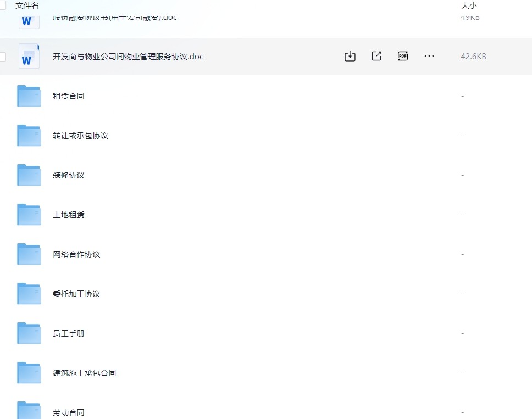Open the 员工手册 folder icon

pos(29,333)
